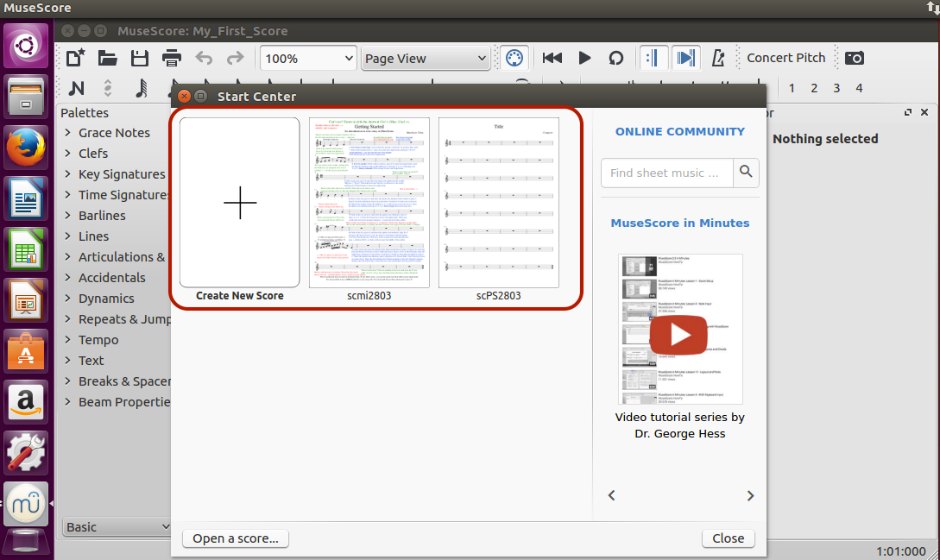Expand the Dynamics palette

click(67, 298)
